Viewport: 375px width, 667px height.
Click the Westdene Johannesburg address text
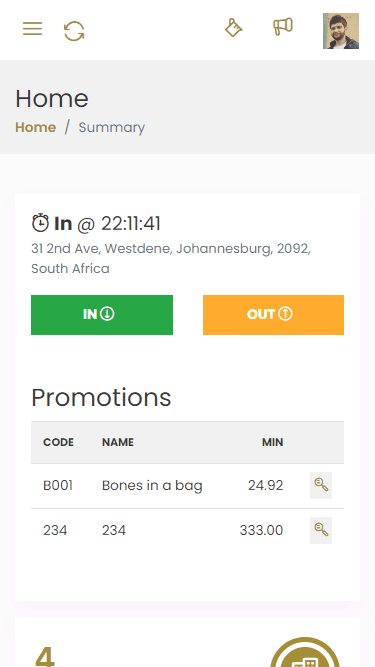[x=171, y=258]
